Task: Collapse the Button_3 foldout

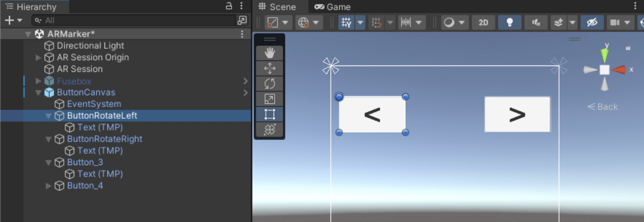Action: pyautogui.click(x=48, y=163)
